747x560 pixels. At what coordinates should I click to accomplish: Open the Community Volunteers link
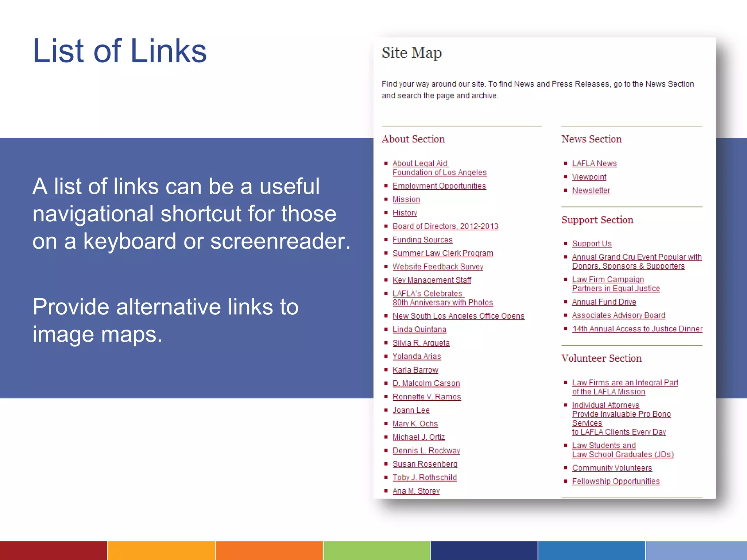point(612,468)
